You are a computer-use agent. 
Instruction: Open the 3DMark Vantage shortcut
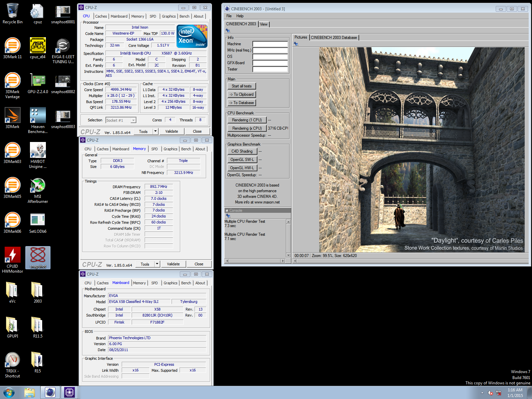(x=12, y=86)
